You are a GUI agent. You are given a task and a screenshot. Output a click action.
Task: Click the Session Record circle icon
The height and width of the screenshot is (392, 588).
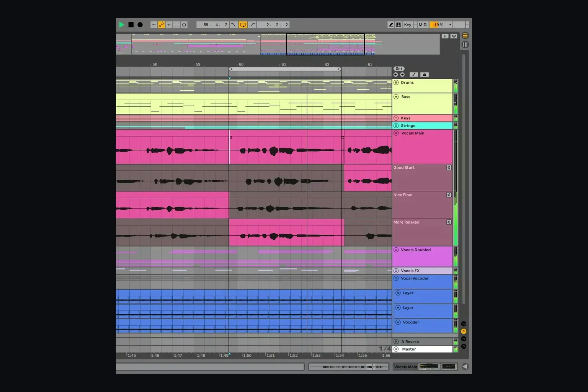coord(184,25)
